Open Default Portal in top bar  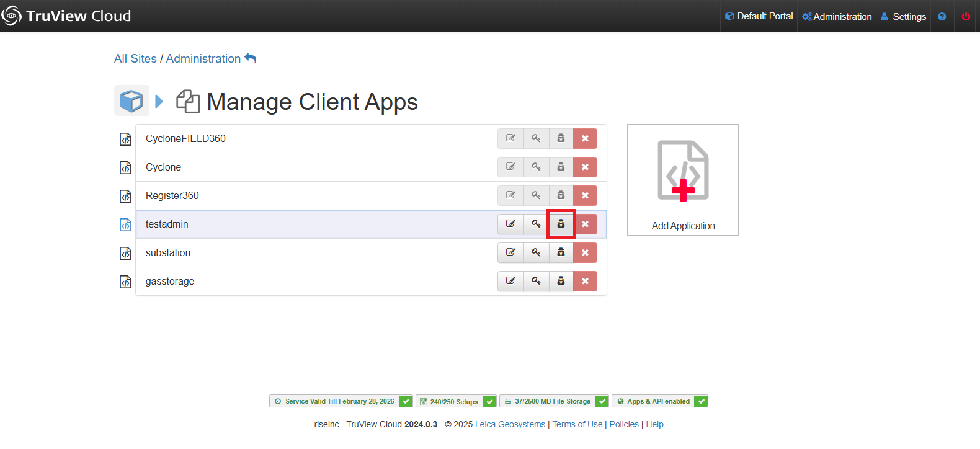759,16
